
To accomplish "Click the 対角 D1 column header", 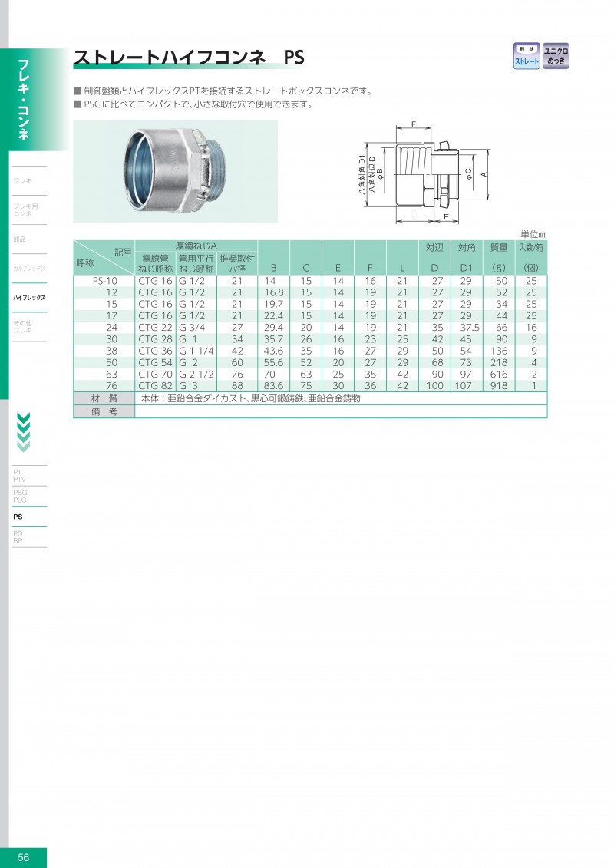I will click(x=467, y=257).
